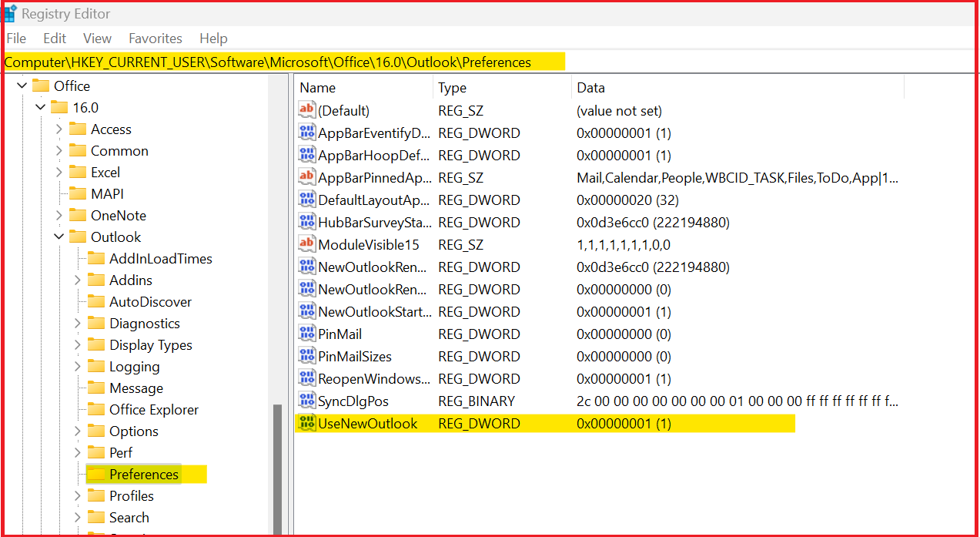980x537 pixels.
Task: Click the DWORD icon beside PinMail
Action: pyautogui.click(x=306, y=333)
